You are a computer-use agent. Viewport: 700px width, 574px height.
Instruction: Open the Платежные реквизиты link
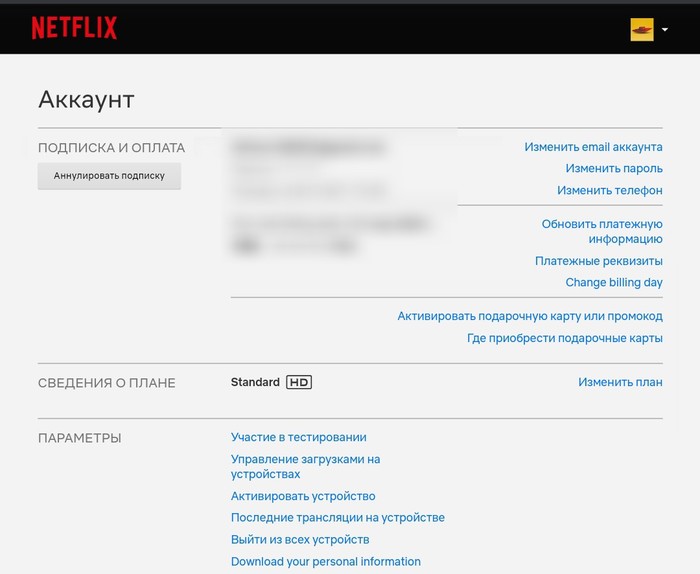tap(599, 261)
